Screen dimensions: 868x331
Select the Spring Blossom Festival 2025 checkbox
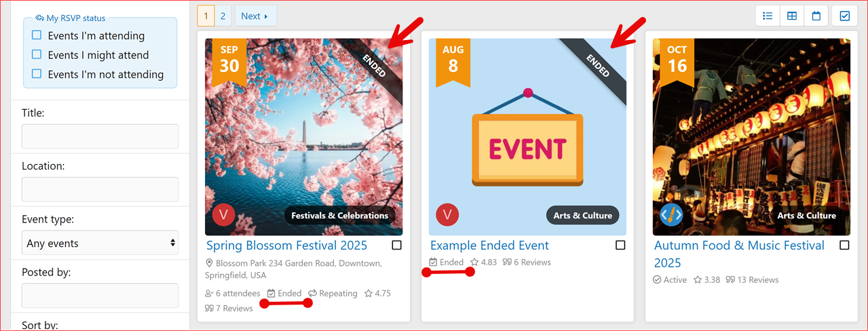pyautogui.click(x=396, y=245)
